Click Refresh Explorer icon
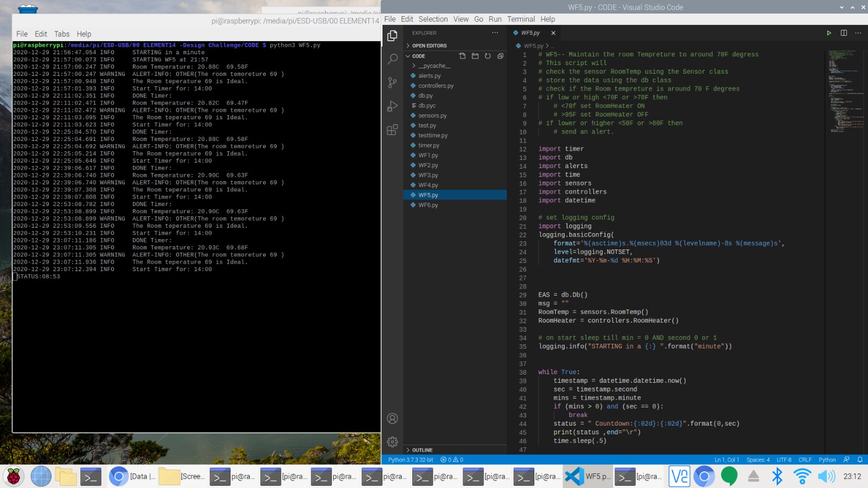This screenshot has width=868, height=488. 488,56
